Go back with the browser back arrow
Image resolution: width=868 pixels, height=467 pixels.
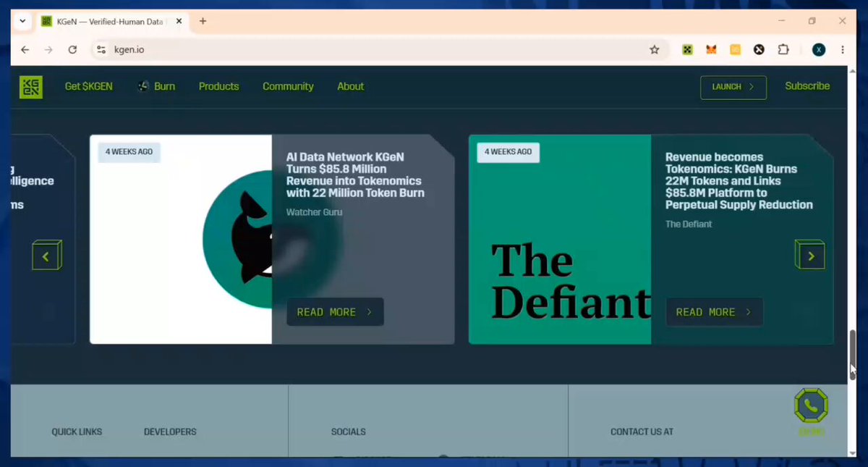click(25, 50)
